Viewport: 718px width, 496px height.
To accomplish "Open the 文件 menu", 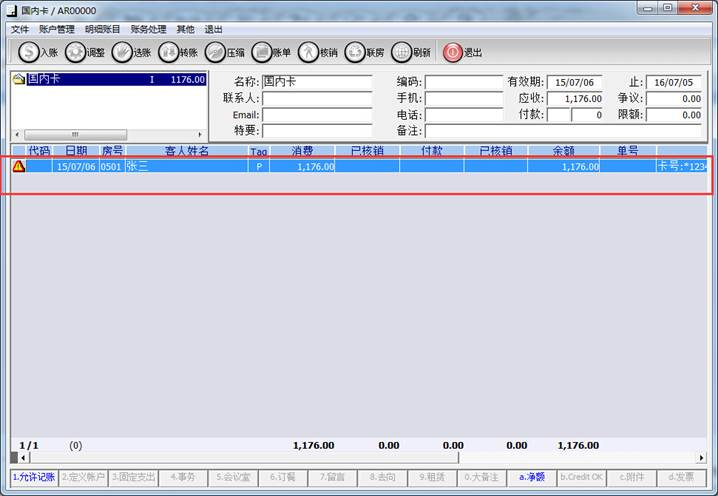I will (x=20, y=30).
